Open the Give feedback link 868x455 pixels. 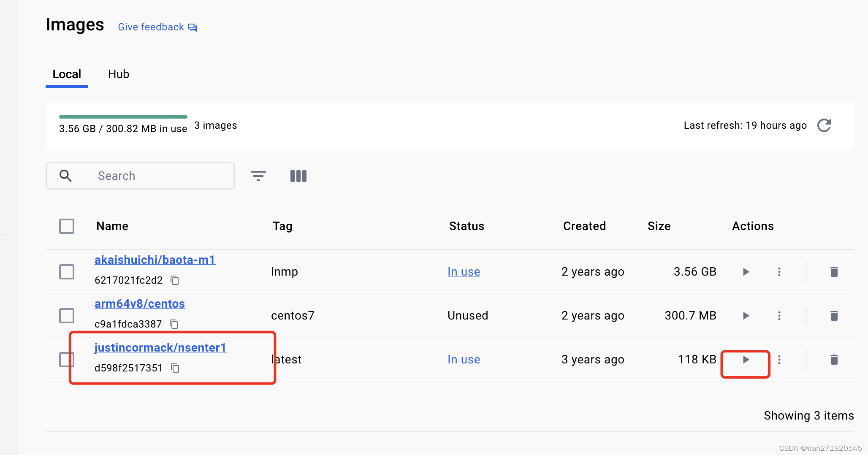151,27
